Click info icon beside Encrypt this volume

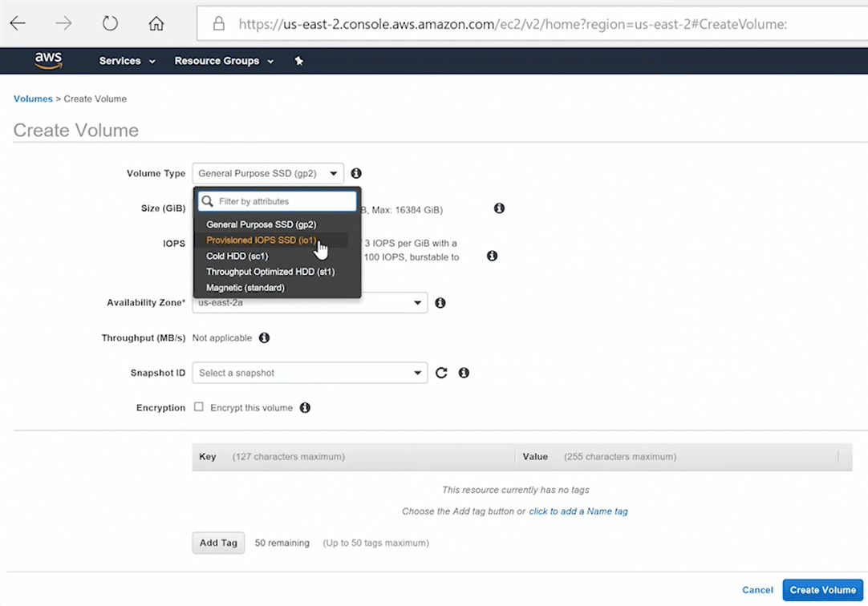coord(305,408)
